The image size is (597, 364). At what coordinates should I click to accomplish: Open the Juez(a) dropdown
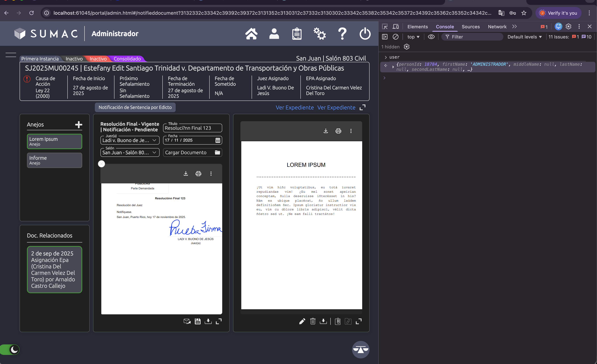point(130,140)
